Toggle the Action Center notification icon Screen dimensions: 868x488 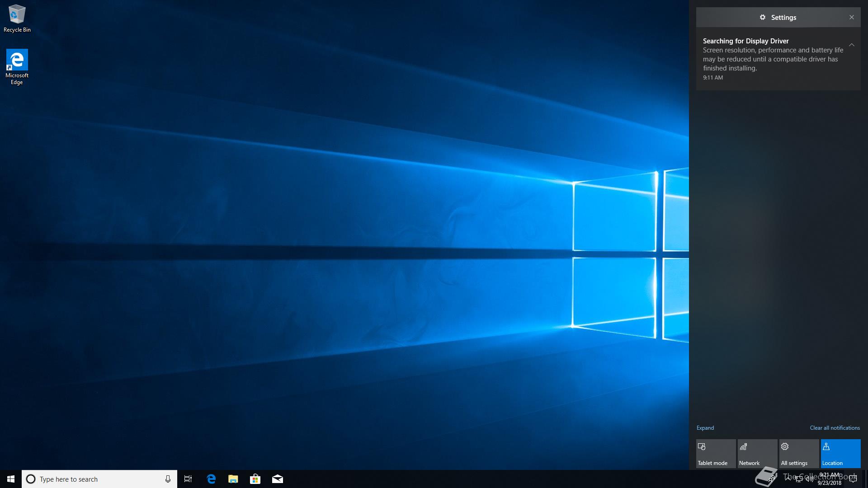[853, 479]
